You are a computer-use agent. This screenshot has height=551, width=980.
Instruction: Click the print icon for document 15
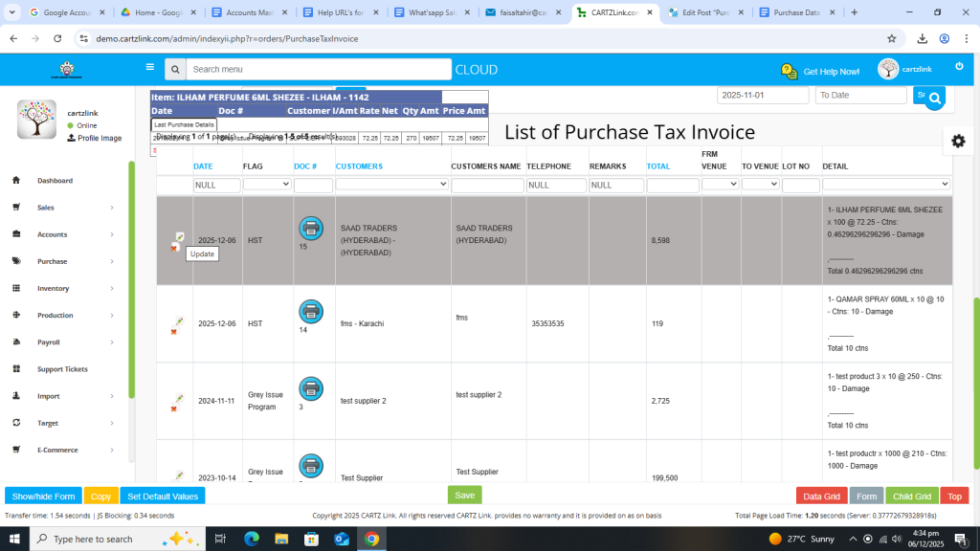click(311, 228)
